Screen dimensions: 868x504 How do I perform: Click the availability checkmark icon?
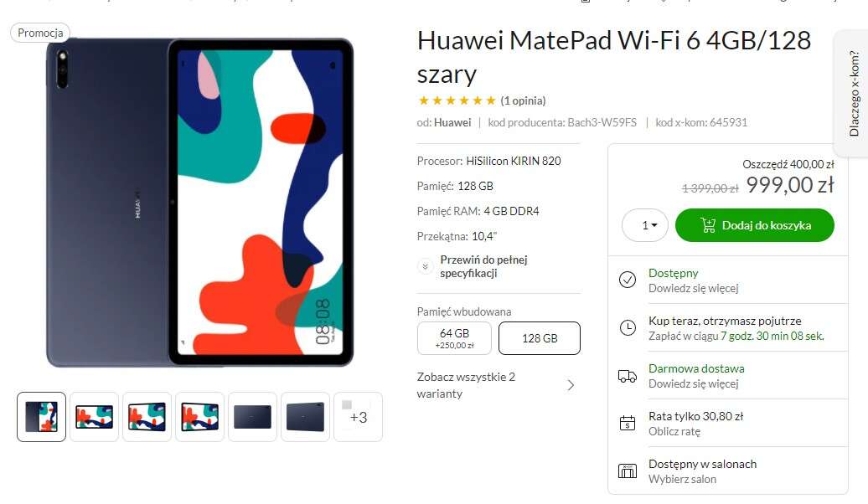tap(628, 280)
